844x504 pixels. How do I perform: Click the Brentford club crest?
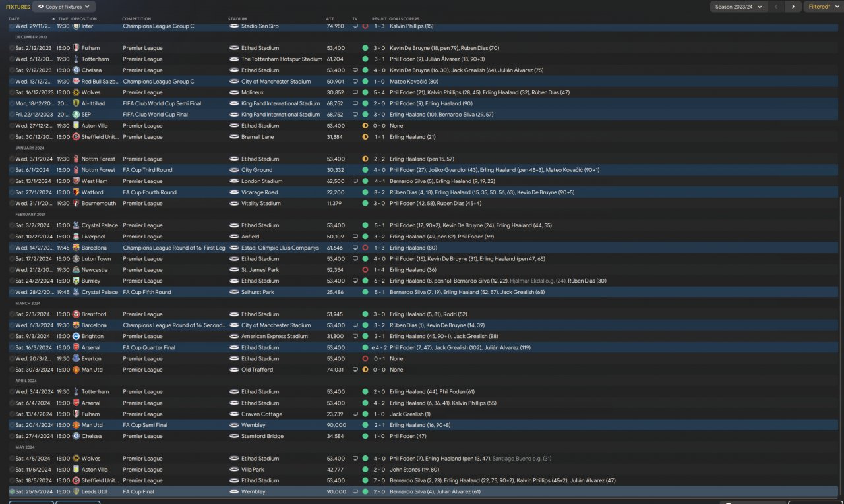(x=76, y=314)
